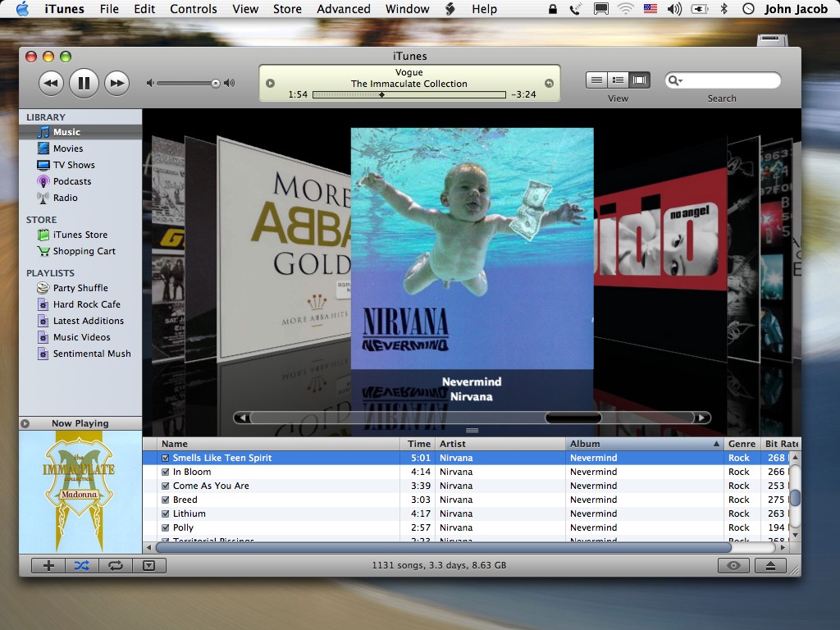
Task: Click the Now Playing disclosure arrow
Action: [25, 423]
